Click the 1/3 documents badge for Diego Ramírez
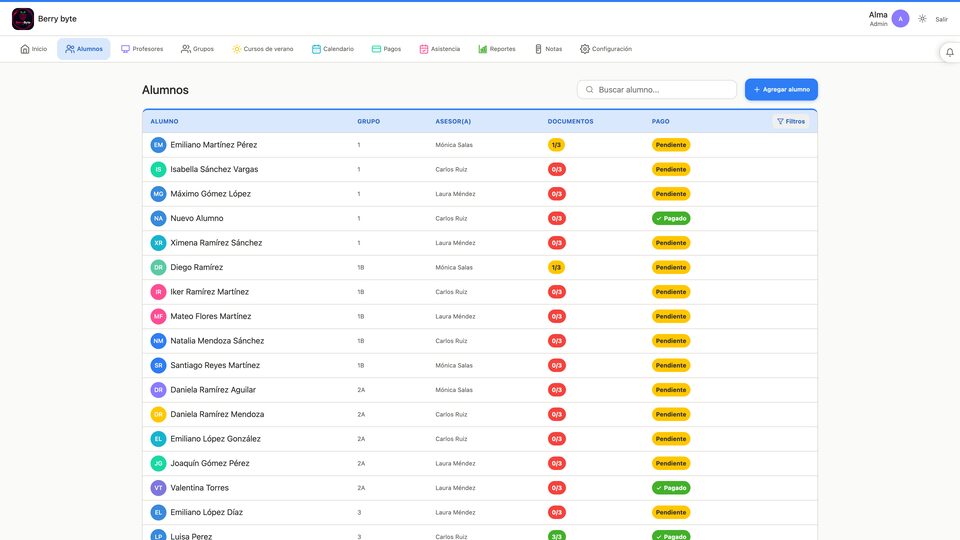Screen dimensions: 960x540 [x=557, y=268]
